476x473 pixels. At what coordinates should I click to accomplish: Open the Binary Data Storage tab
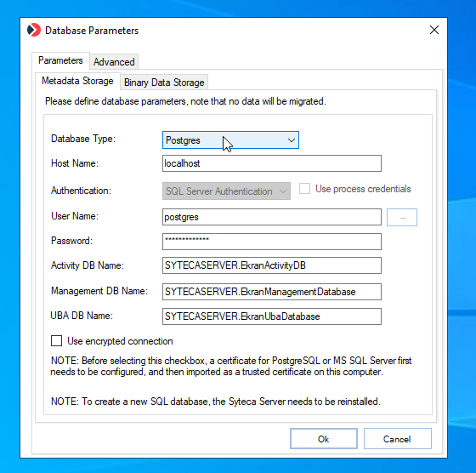point(164,83)
